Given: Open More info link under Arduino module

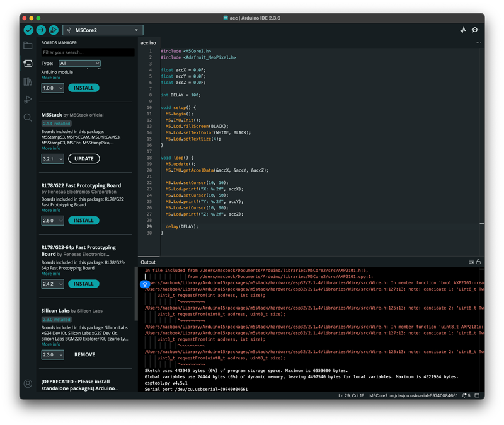Looking at the screenshot, I should point(51,78).
